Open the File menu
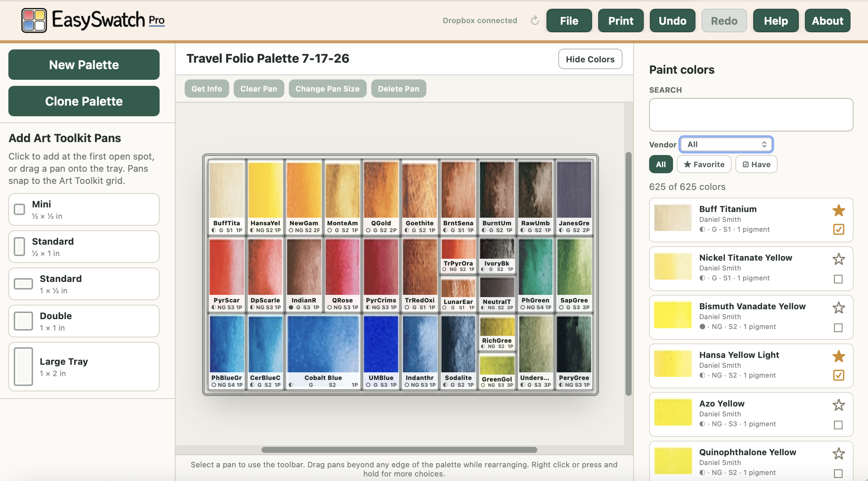Viewport: 868px width, 481px height. click(x=569, y=21)
